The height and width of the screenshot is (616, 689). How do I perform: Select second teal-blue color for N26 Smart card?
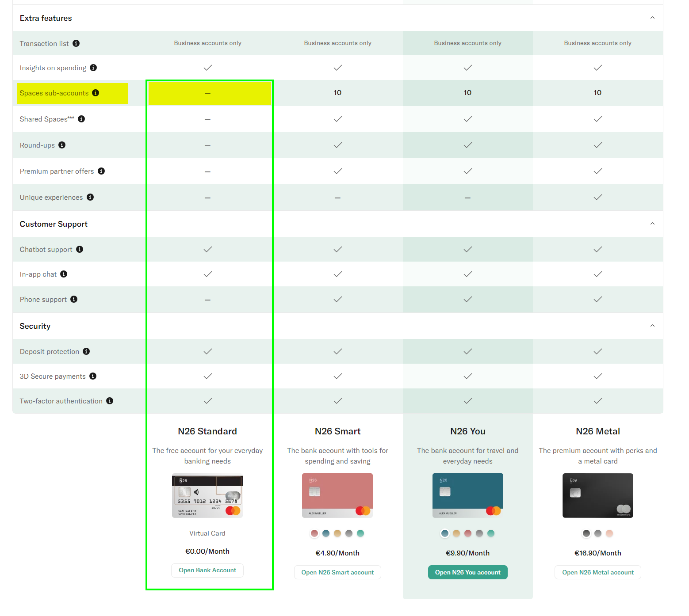click(x=326, y=533)
